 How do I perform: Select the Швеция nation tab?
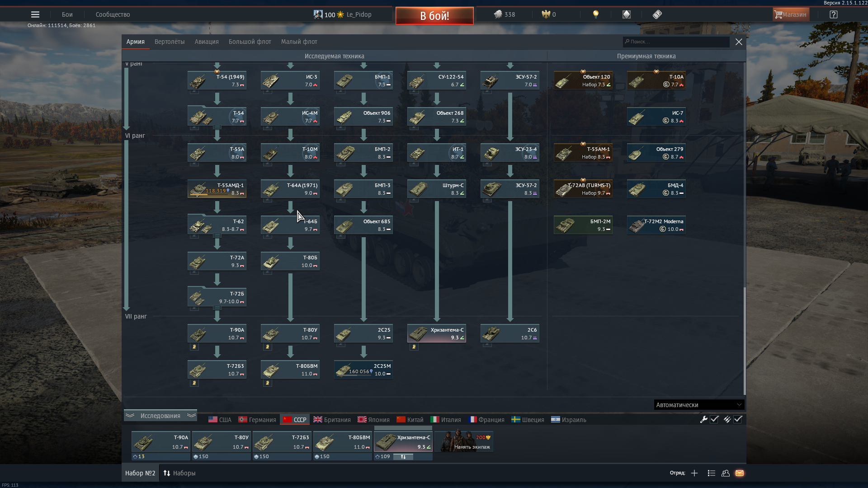click(x=528, y=420)
